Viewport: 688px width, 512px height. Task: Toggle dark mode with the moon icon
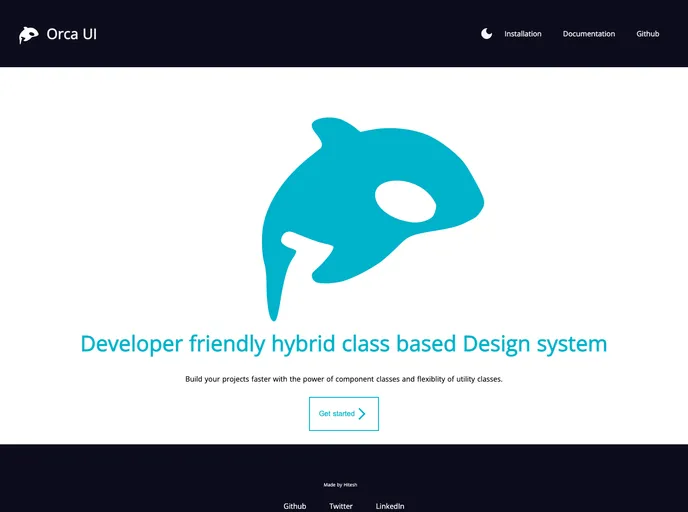coord(486,34)
